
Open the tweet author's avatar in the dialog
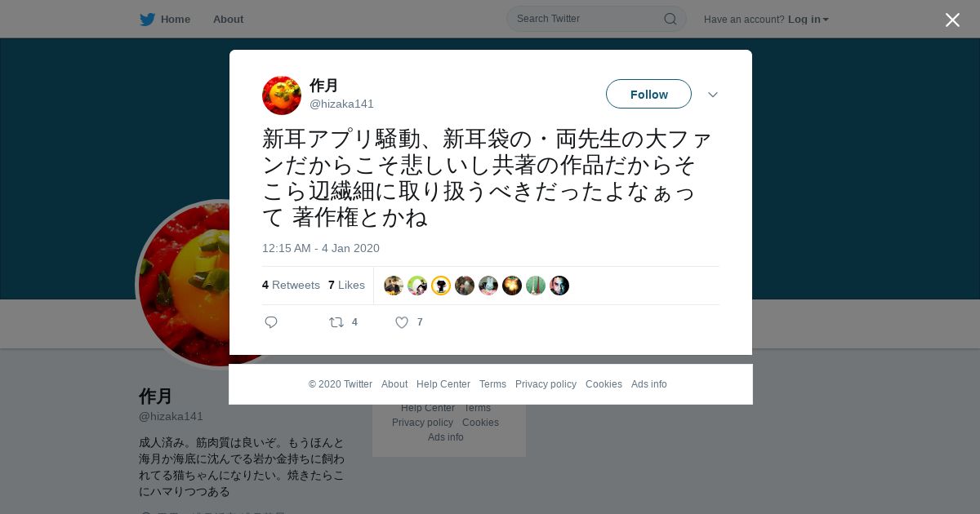click(x=282, y=95)
